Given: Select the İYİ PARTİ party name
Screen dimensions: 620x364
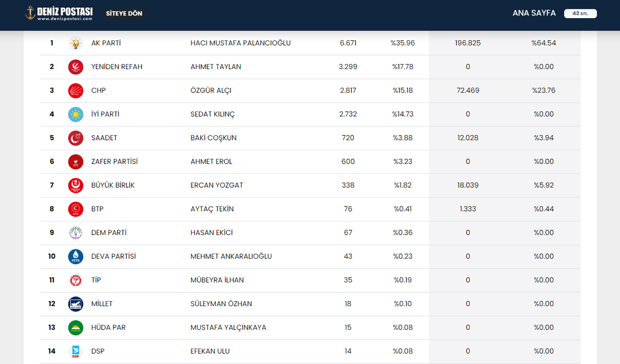Looking at the screenshot, I should click(x=105, y=114).
